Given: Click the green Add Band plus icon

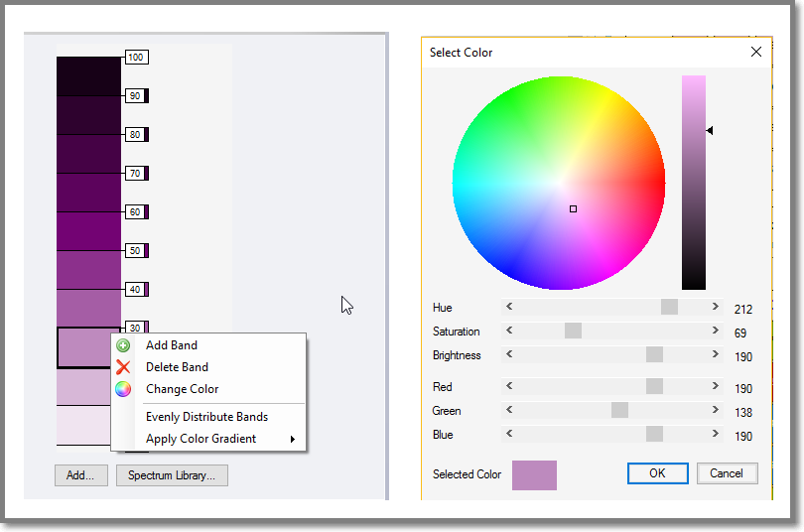Looking at the screenshot, I should [x=123, y=345].
